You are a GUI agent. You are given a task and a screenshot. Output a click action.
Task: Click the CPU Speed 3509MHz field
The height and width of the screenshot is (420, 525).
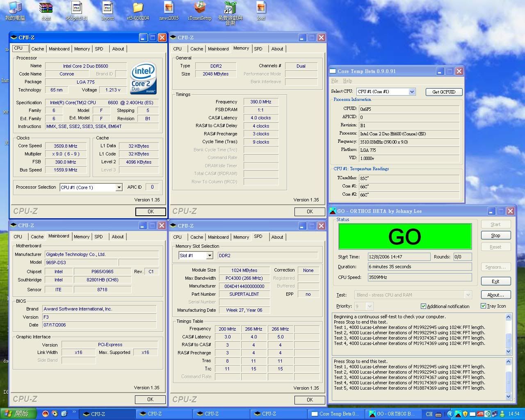[419, 277]
